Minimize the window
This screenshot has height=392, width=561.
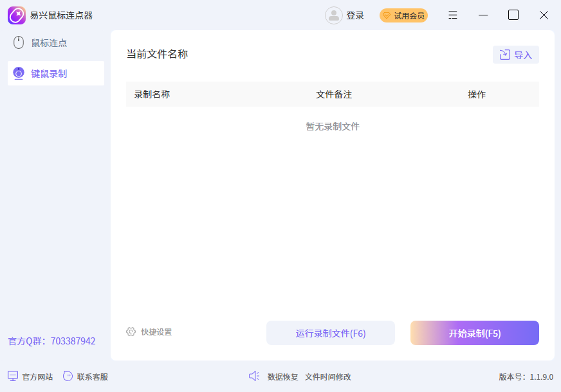[483, 15]
